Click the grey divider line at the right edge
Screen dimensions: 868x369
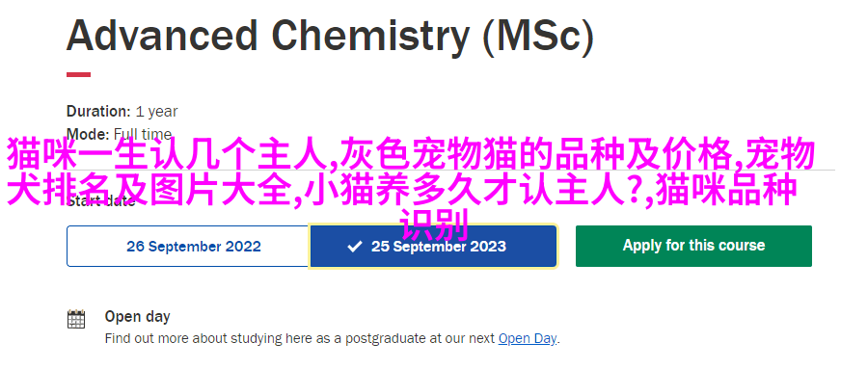pos(825,171)
